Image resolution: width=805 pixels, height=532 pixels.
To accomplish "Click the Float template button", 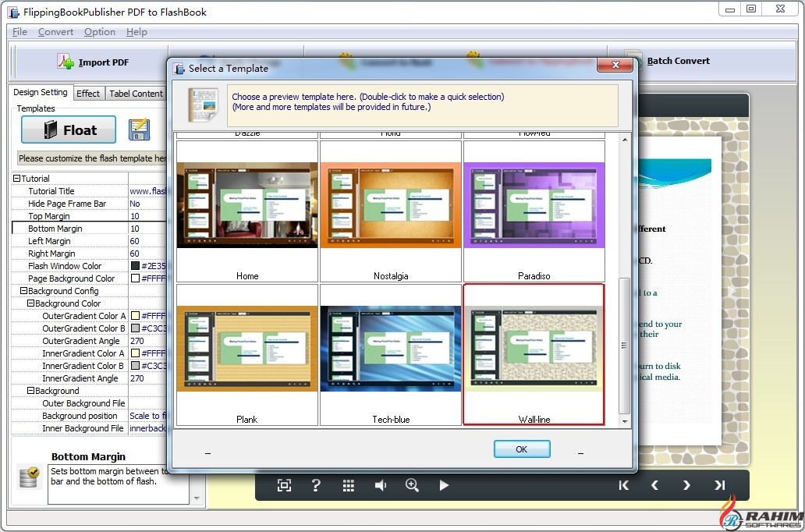I will pyautogui.click(x=69, y=129).
